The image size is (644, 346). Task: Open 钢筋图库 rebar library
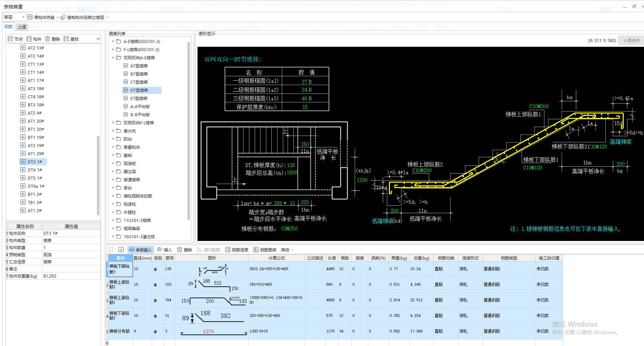click(265, 250)
